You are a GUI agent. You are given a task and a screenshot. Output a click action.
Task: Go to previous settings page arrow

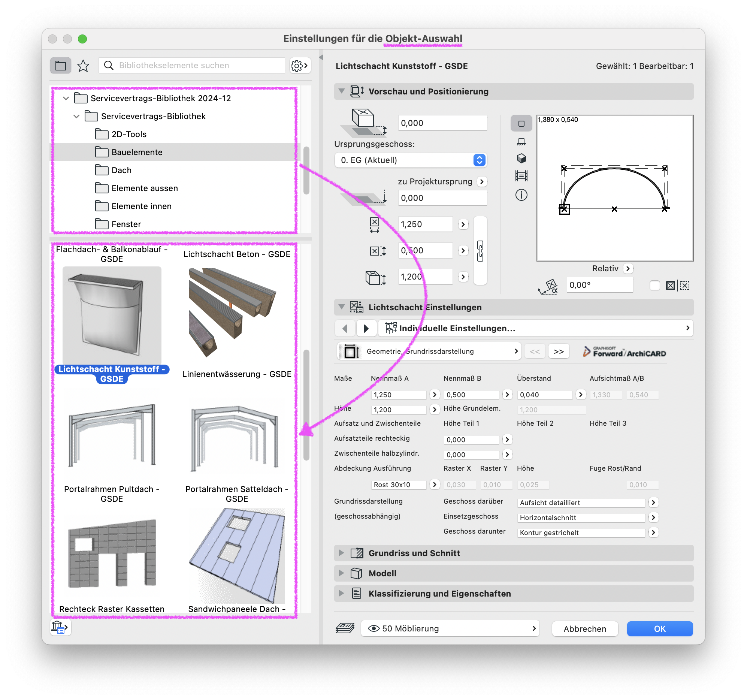[x=345, y=328]
